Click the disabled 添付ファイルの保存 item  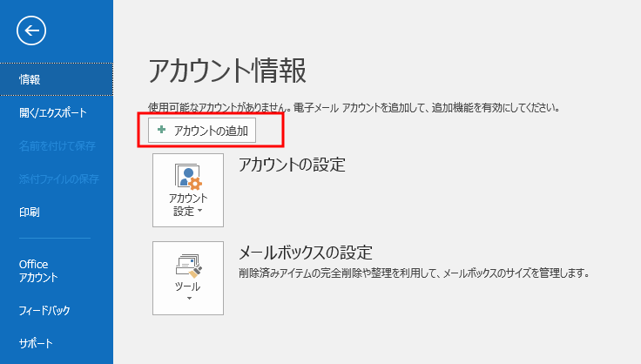click(59, 179)
